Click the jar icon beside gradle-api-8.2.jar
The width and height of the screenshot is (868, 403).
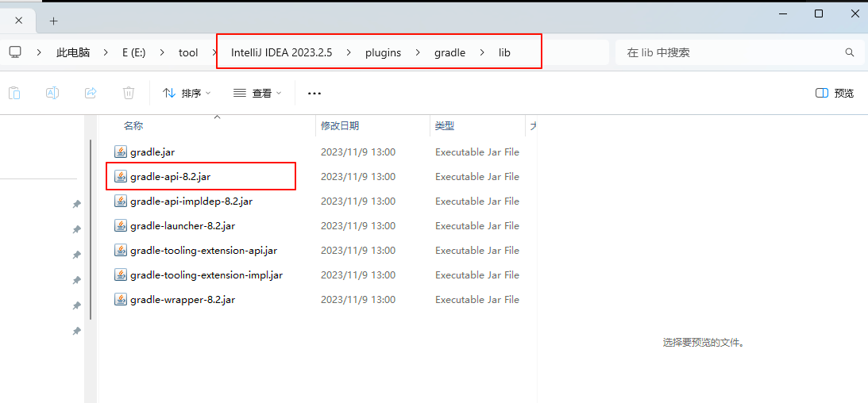[121, 176]
